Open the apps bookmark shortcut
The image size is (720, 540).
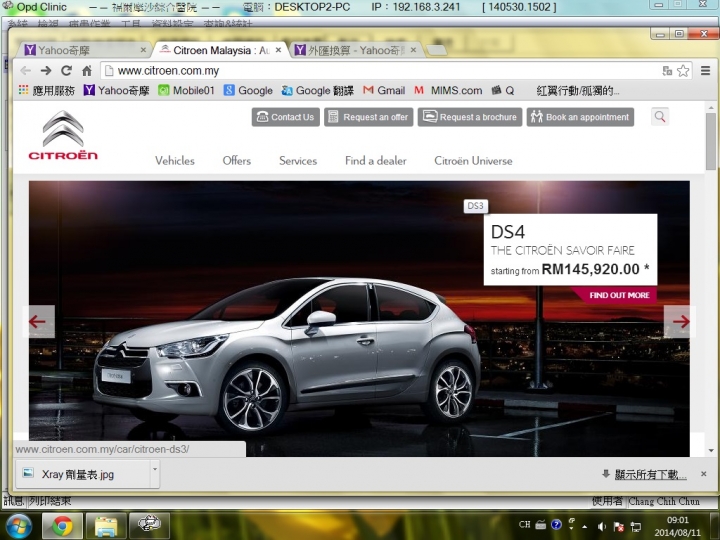46,90
